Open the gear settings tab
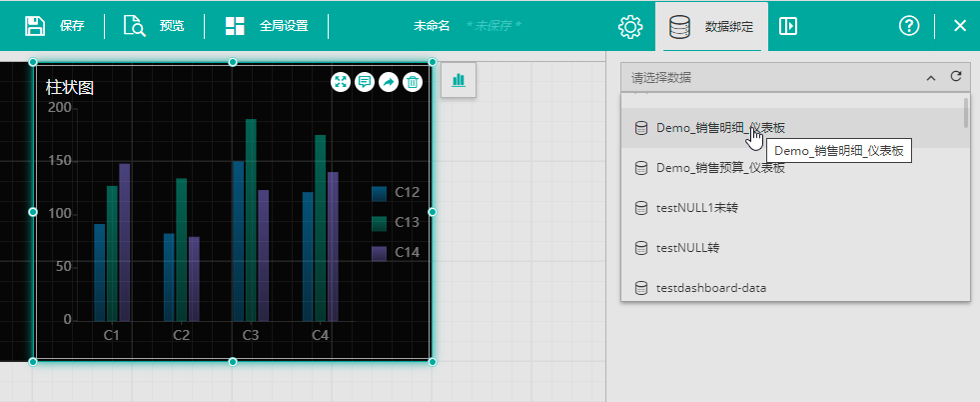Screen dimensions: 980x402 630,27
